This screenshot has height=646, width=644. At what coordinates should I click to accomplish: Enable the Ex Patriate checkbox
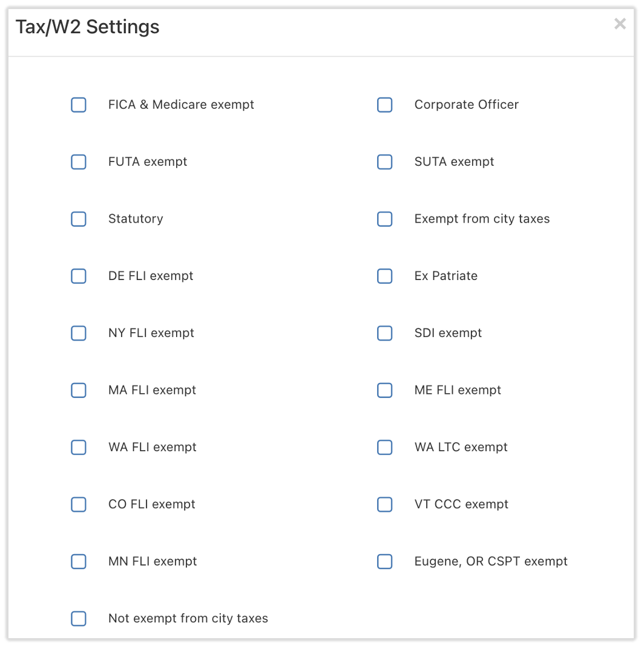(385, 276)
